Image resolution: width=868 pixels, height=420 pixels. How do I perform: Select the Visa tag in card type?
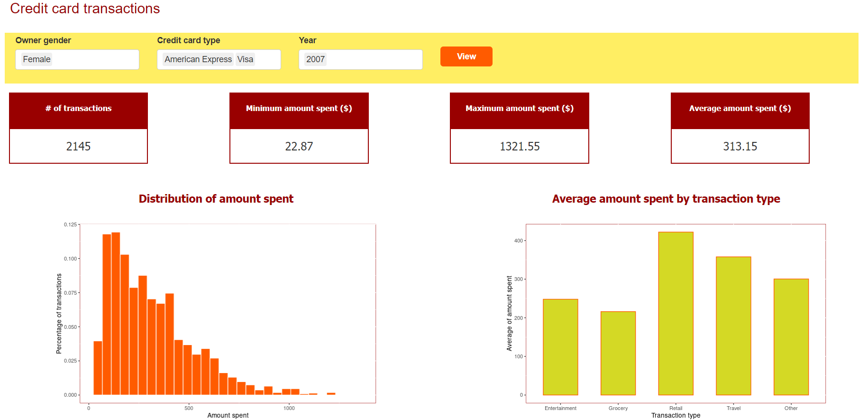pos(245,59)
